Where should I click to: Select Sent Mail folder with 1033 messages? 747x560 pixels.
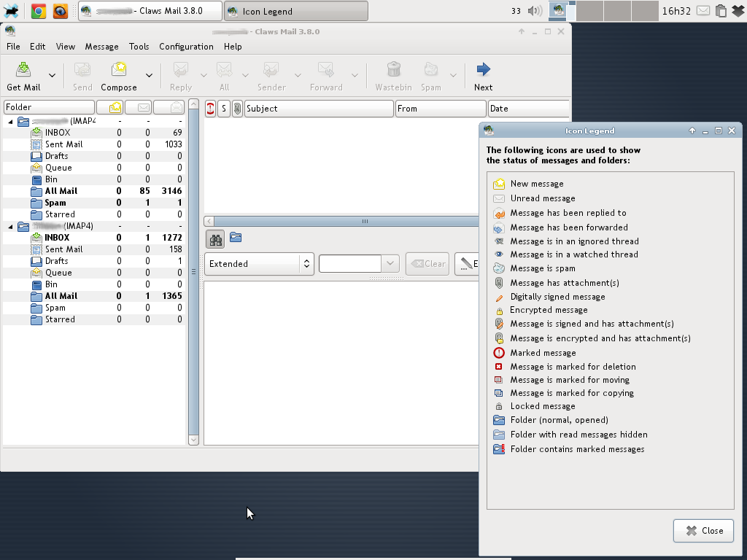pos(94,144)
